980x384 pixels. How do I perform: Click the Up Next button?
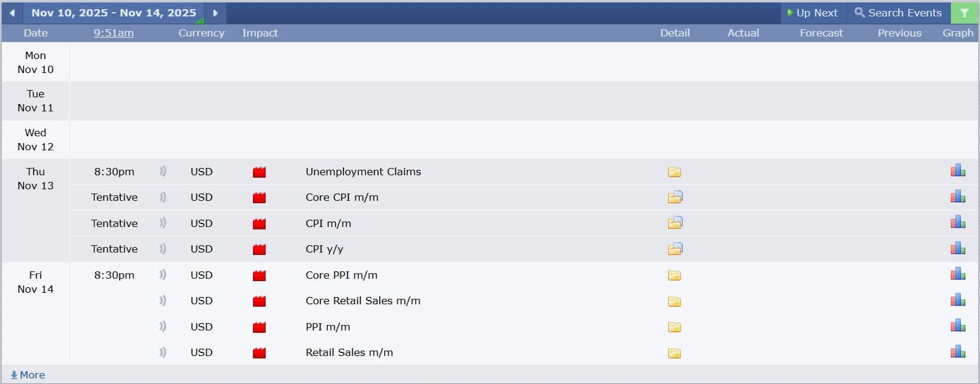pos(813,13)
